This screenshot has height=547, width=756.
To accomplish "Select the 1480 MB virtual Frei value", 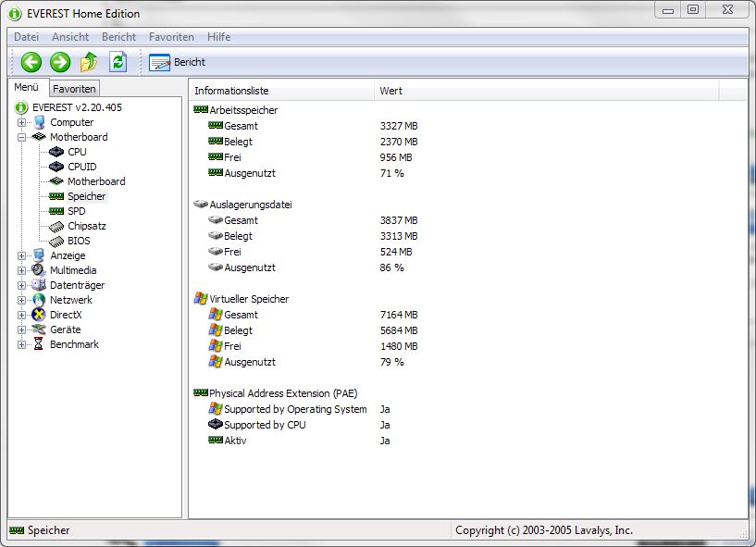I will point(399,346).
